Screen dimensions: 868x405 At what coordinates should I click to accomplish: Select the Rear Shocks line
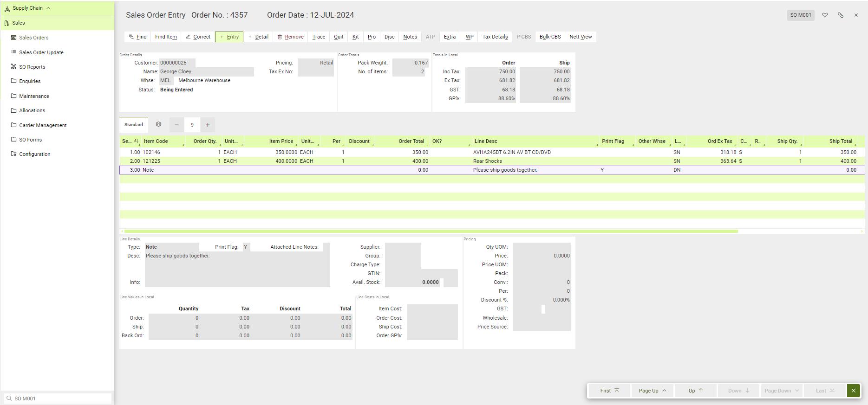pos(492,161)
